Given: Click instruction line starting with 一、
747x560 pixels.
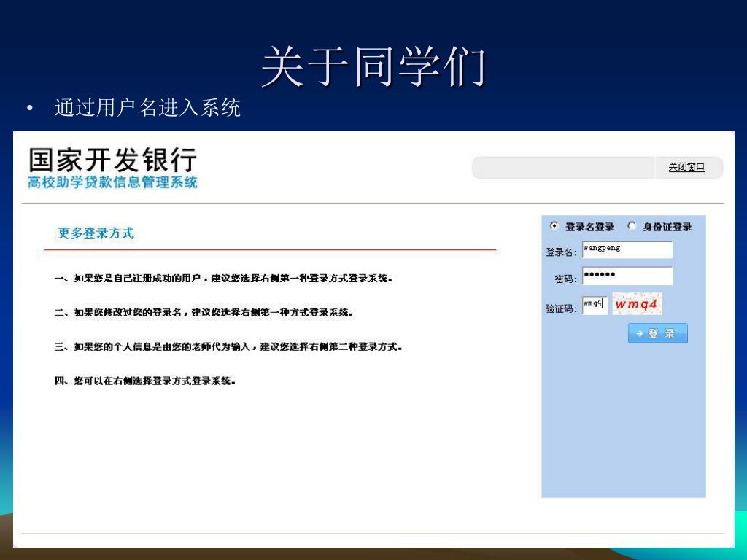Looking at the screenshot, I should point(223,279).
